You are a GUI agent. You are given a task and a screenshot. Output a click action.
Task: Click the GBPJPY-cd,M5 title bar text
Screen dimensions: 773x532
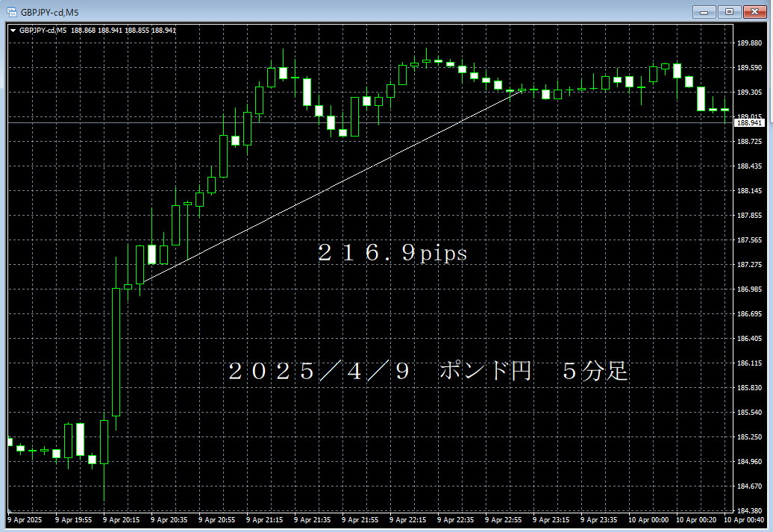pyautogui.click(x=50, y=11)
